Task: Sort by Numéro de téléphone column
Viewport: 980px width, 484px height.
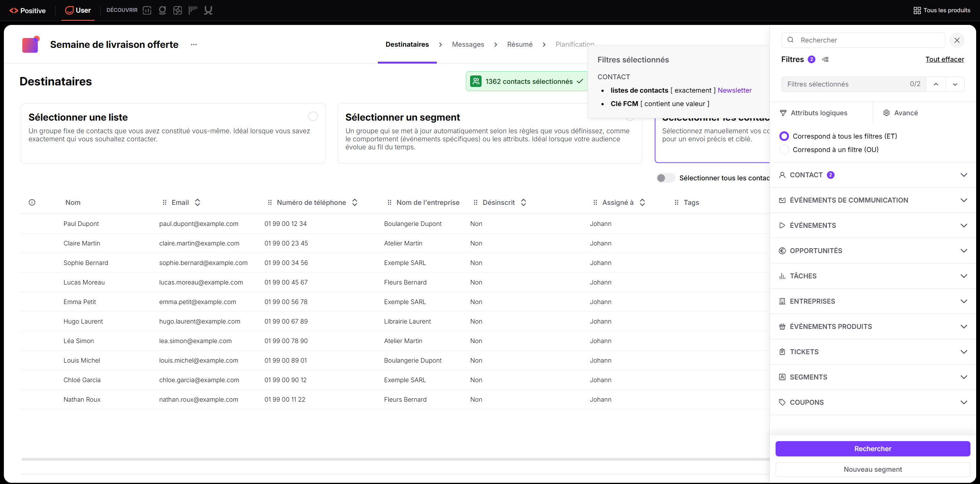Action: [355, 203]
